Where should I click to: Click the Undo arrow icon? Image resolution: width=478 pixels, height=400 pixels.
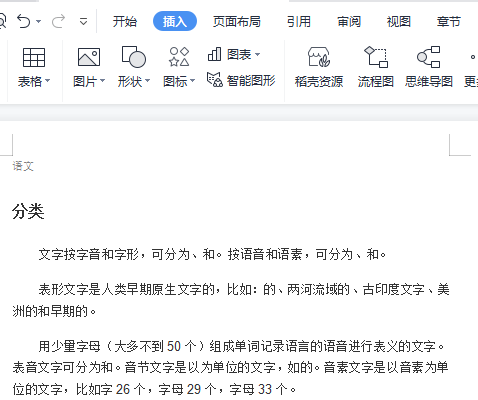click(x=24, y=21)
